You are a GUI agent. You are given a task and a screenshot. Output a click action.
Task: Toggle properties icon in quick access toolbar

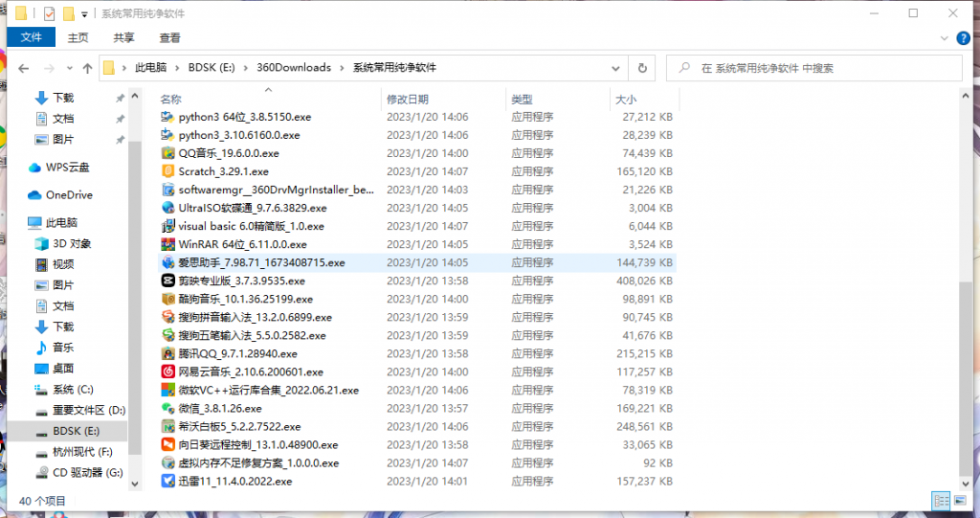click(x=50, y=13)
